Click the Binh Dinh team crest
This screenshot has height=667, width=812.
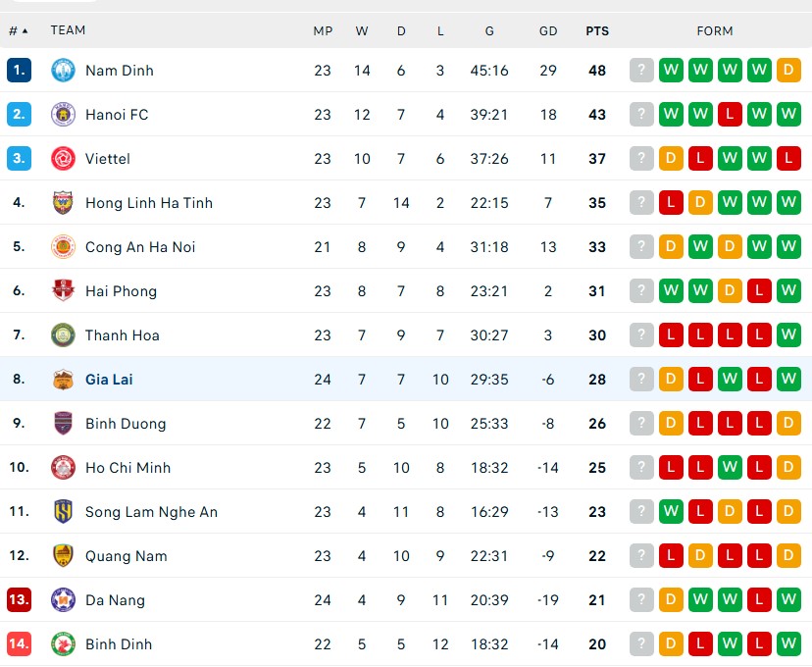(x=63, y=644)
